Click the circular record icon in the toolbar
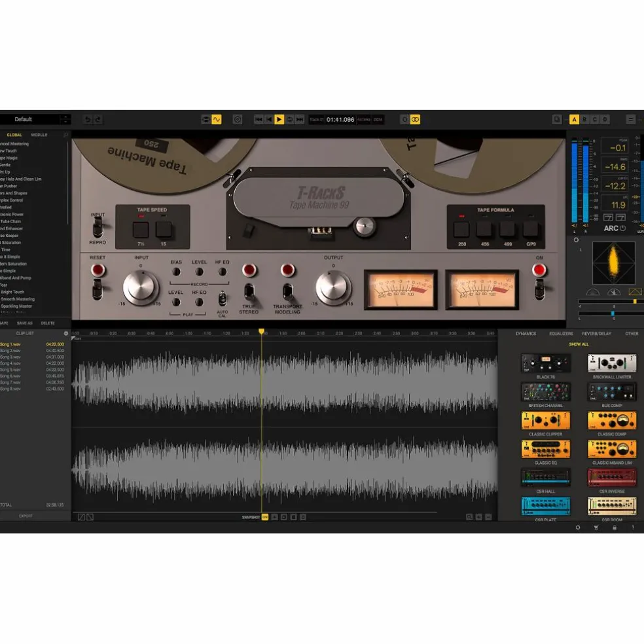The height and width of the screenshot is (644, 644). point(237,120)
